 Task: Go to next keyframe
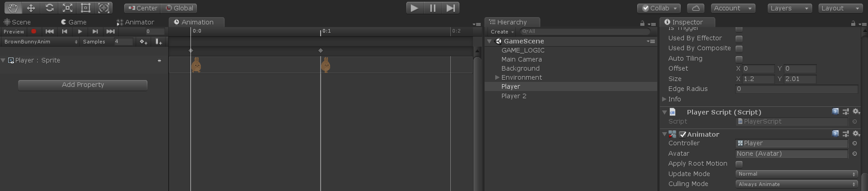click(95, 32)
